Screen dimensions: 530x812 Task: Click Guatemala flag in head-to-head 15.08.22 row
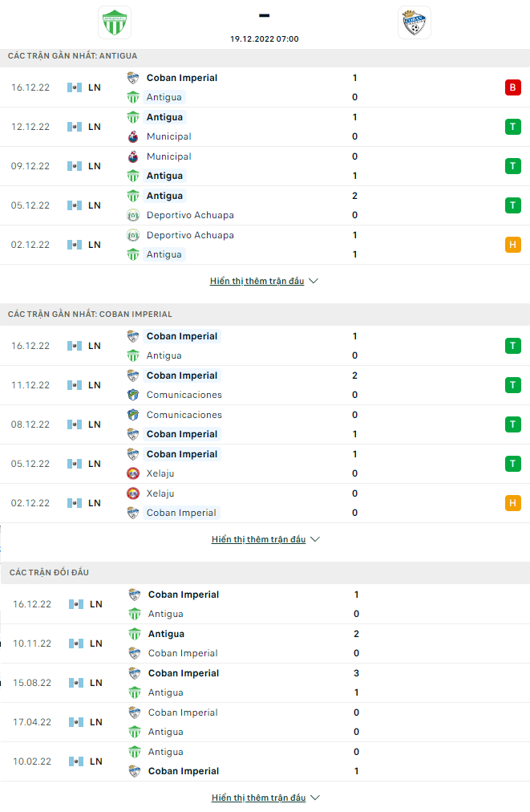point(76,683)
